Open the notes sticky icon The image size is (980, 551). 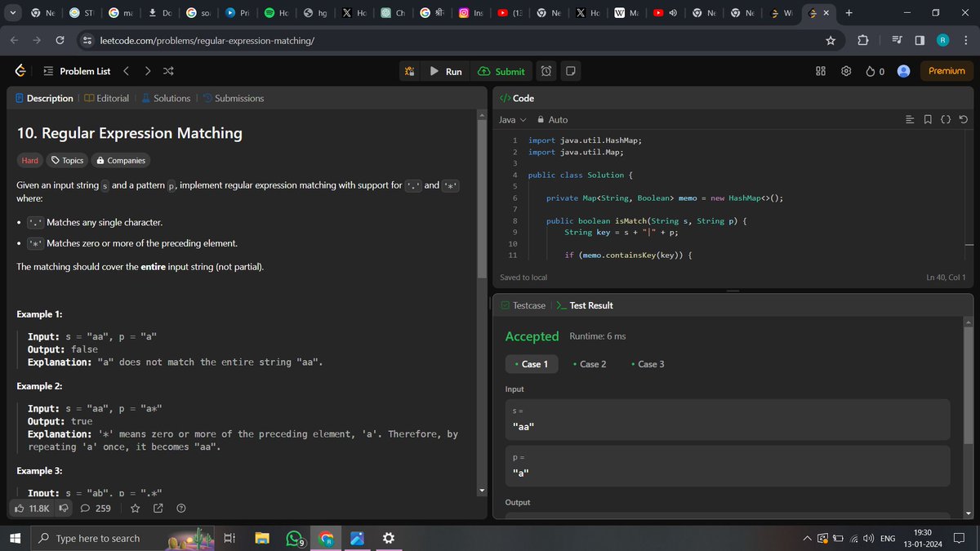571,71
